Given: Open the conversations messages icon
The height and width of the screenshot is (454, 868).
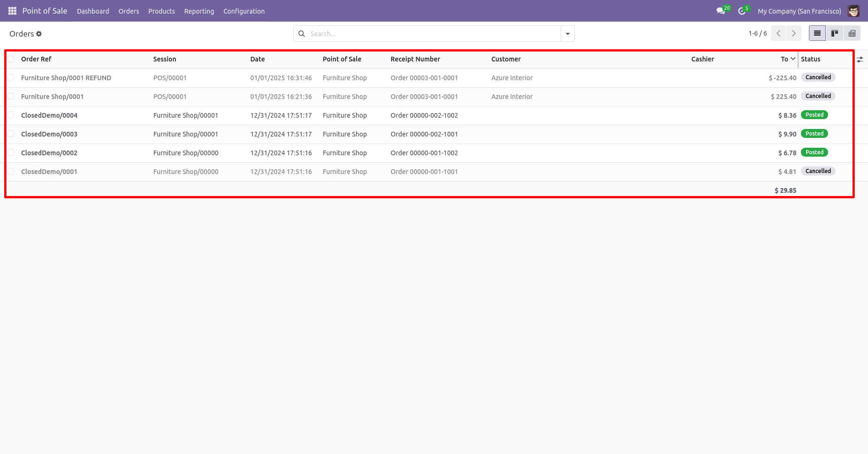Looking at the screenshot, I should (721, 11).
